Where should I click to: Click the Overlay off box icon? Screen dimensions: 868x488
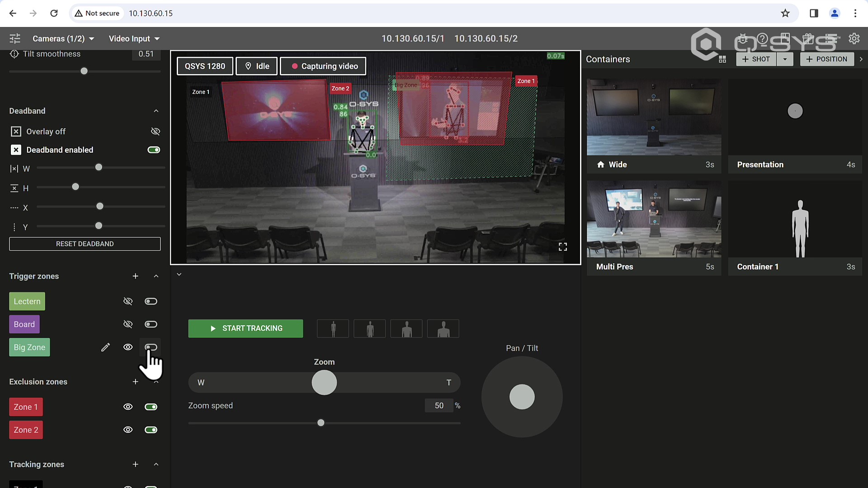(x=16, y=131)
